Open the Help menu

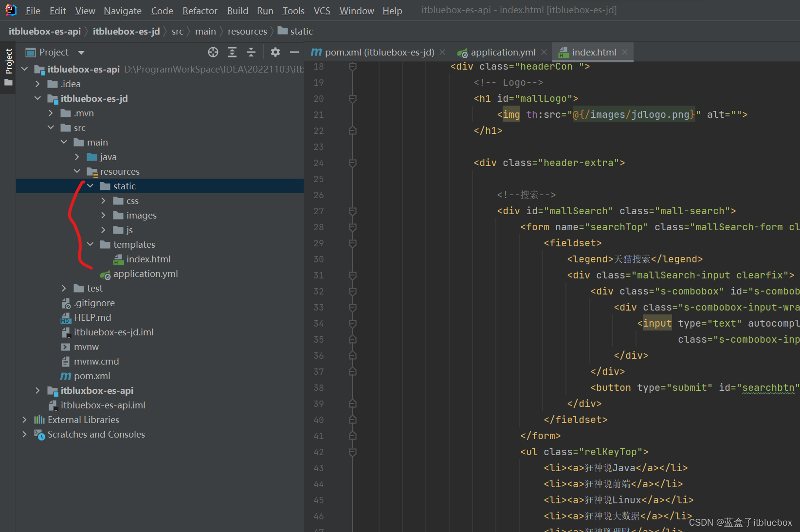click(x=392, y=11)
